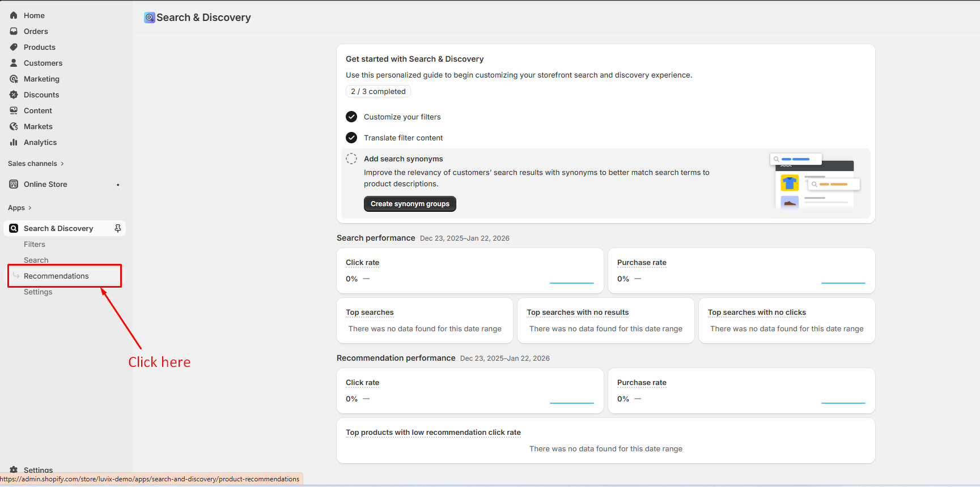Select the Customers person icon
980x487 pixels.
(x=14, y=63)
